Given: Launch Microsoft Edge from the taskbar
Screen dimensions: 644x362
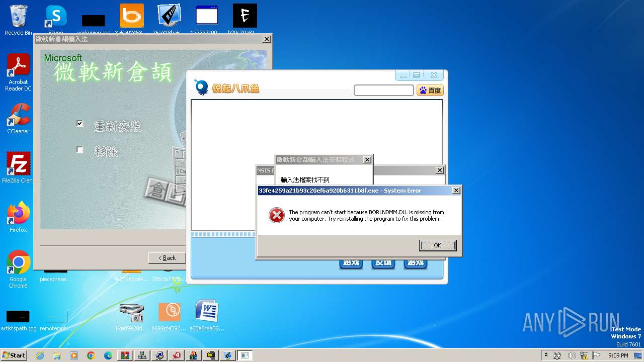Looking at the screenshot, I should (x=108, y=355).
